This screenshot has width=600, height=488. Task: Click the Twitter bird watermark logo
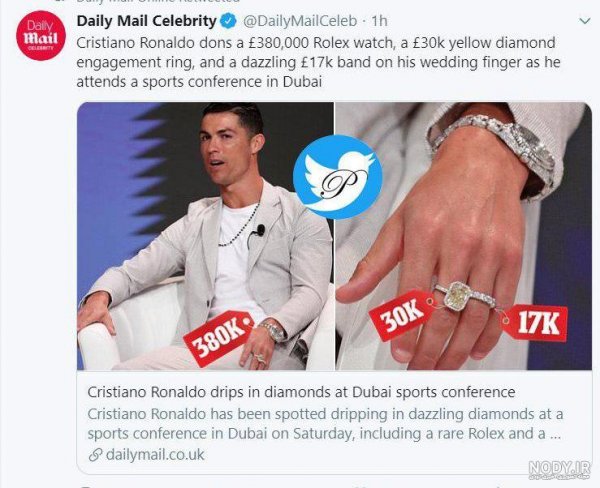click(338, 177)
